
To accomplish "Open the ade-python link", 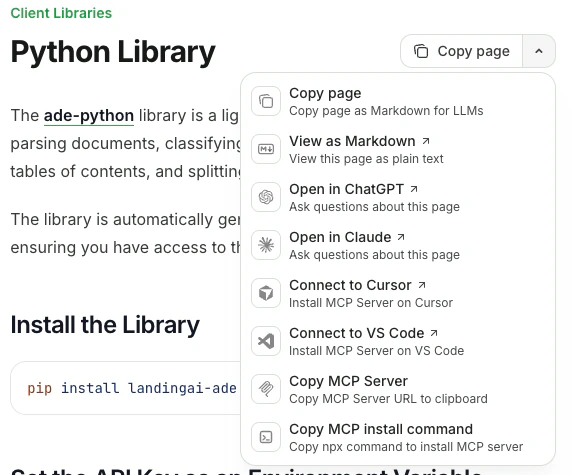I will click(89, 116).
